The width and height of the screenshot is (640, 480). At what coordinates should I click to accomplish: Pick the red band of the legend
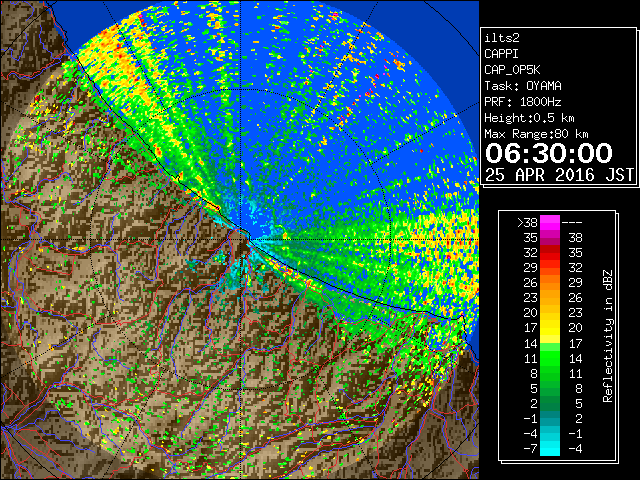[550, 253]
